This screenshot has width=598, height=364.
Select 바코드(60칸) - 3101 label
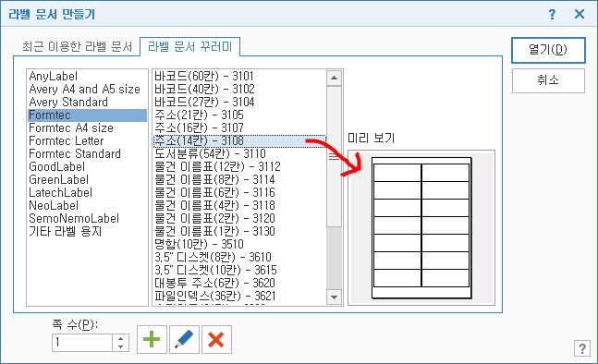coord(239,77)
